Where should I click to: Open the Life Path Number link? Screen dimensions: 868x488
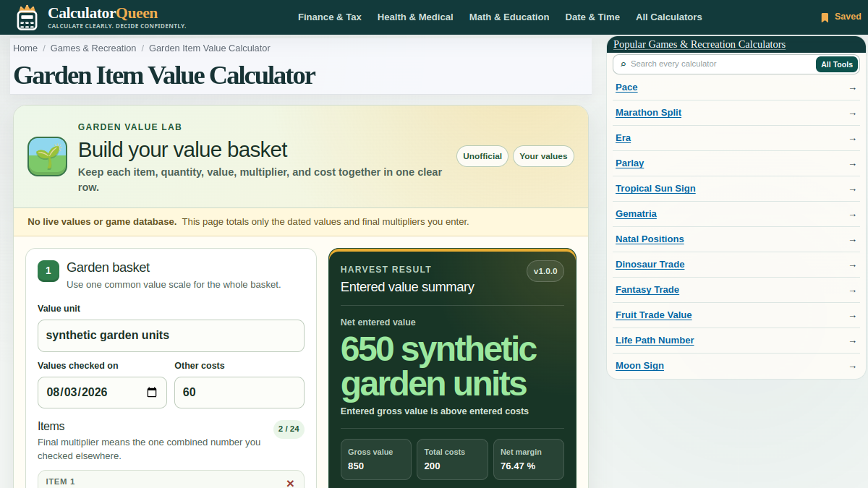655,341
